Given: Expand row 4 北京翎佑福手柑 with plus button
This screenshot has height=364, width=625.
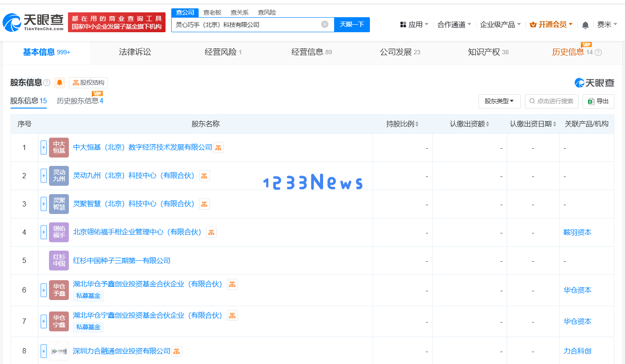Looking at the screenshot, I should (x=44, y=232).
